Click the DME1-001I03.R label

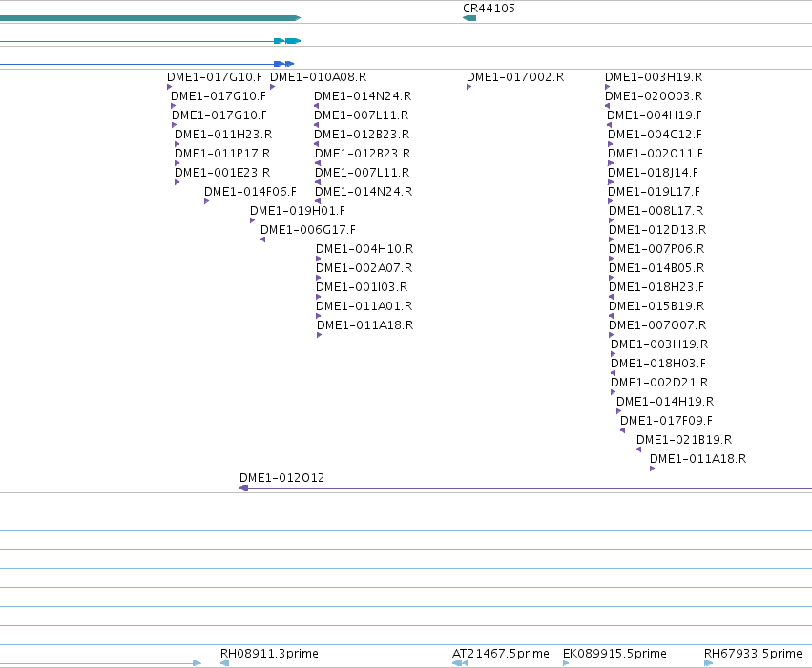point(362,287)
